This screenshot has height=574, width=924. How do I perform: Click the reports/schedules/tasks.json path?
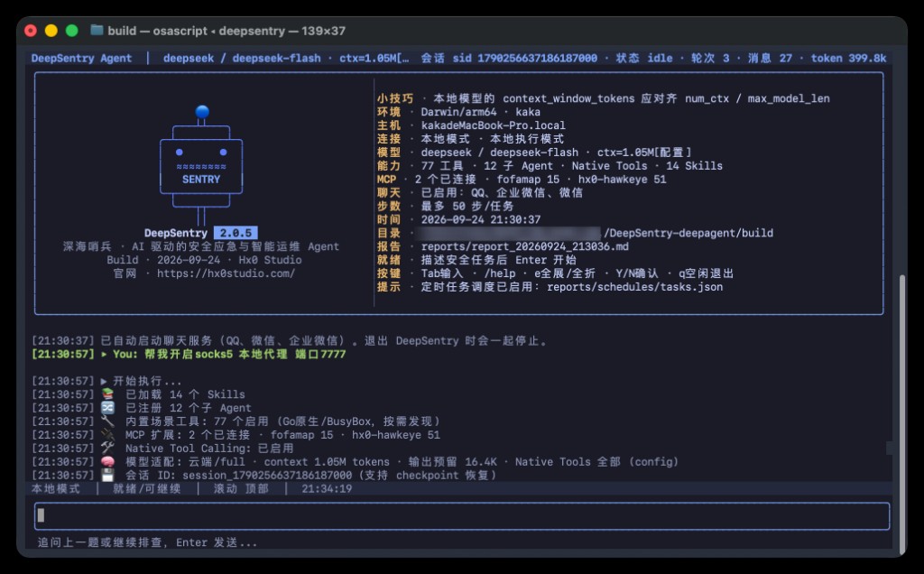point(634,287)
